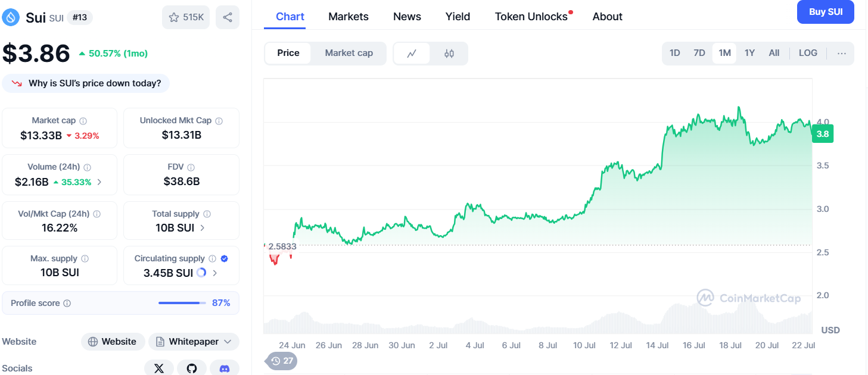The height and width of the screenshot is (375, 868).
Task: Click the Profile score progress bar
Action: [x=182, y=303]
